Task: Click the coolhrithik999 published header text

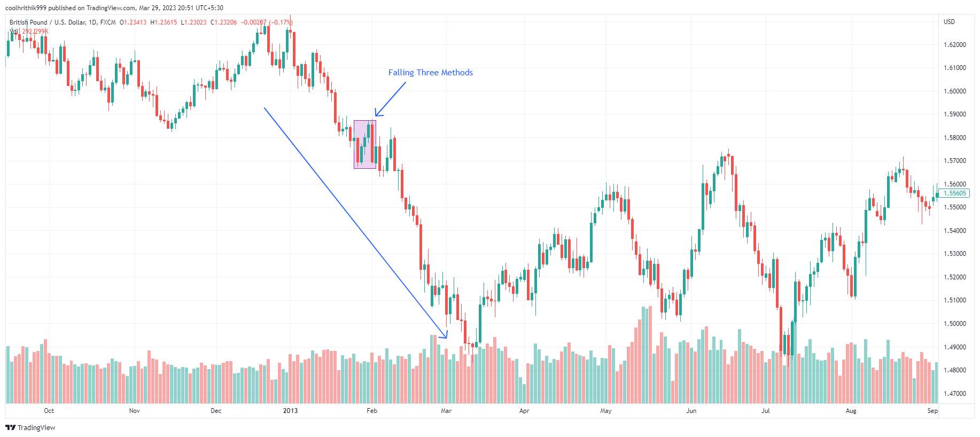Action: pos(114,8)
